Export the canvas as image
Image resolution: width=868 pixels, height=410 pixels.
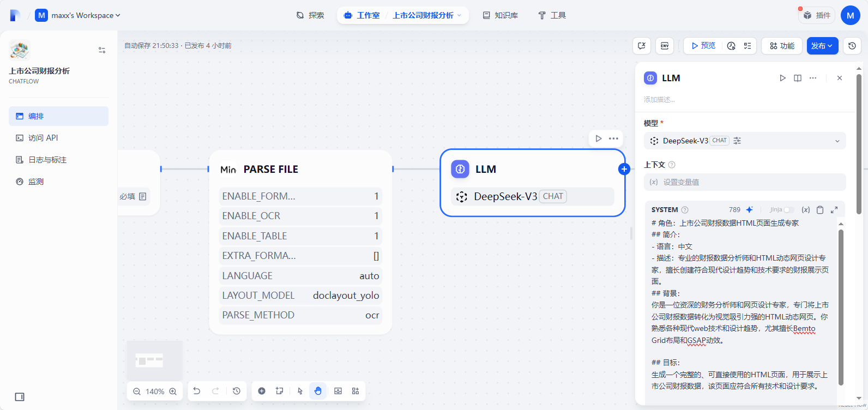point(338,391)
